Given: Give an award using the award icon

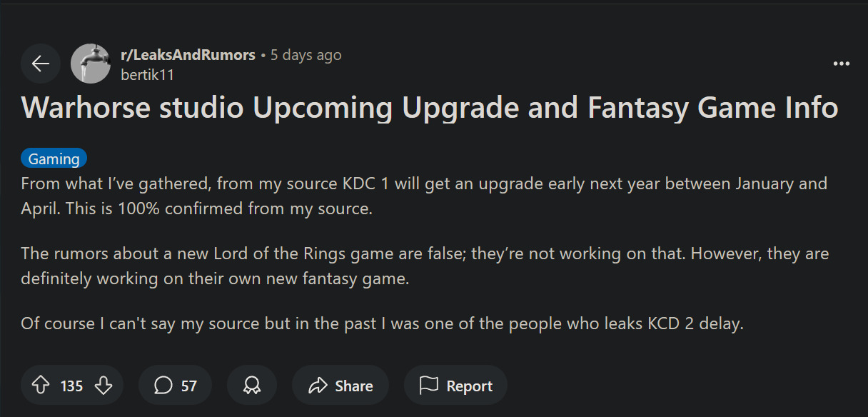Looking at the screenshot, I should (251, 386).
